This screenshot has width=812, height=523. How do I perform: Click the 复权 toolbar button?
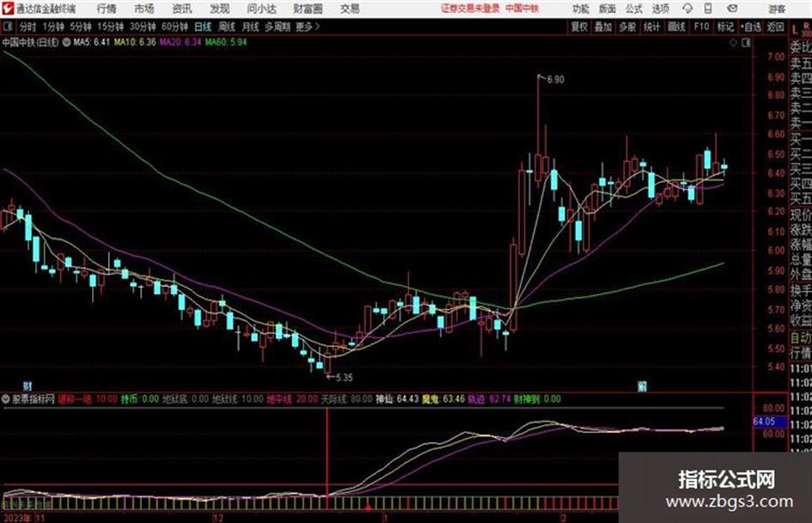tap(579, 27)
